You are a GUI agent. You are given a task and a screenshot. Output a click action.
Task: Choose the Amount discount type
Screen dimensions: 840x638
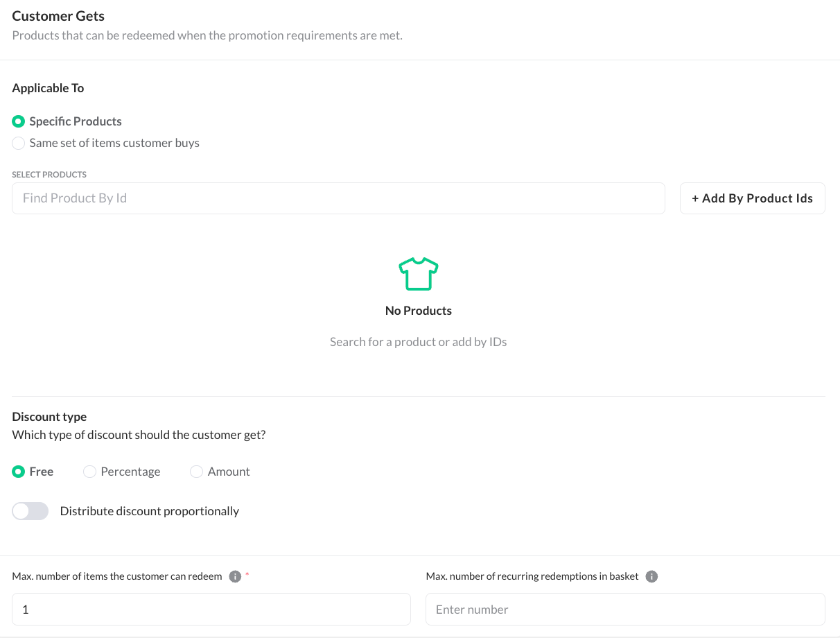[x=196, y=472]
